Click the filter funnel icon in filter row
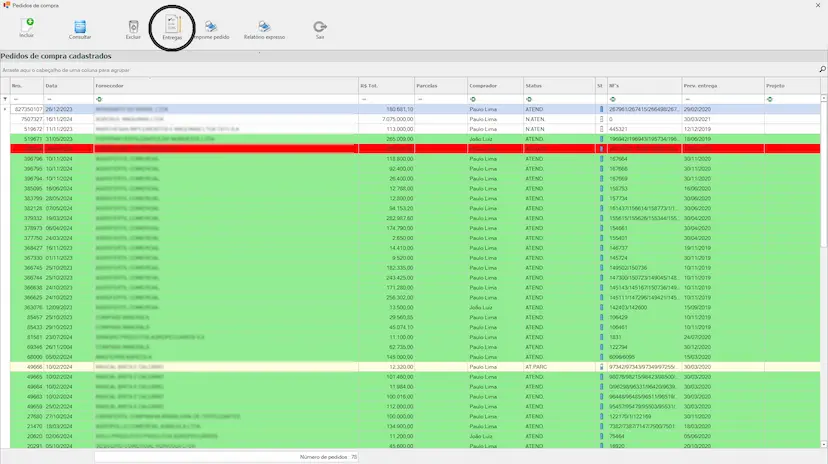 pos(4,98)
